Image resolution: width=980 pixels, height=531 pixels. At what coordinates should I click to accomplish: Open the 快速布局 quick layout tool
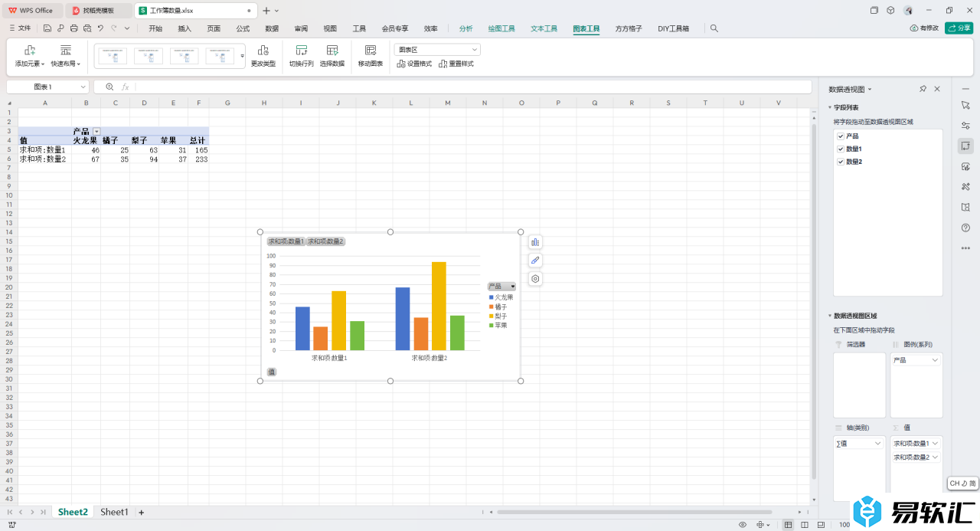pos(66,56)
